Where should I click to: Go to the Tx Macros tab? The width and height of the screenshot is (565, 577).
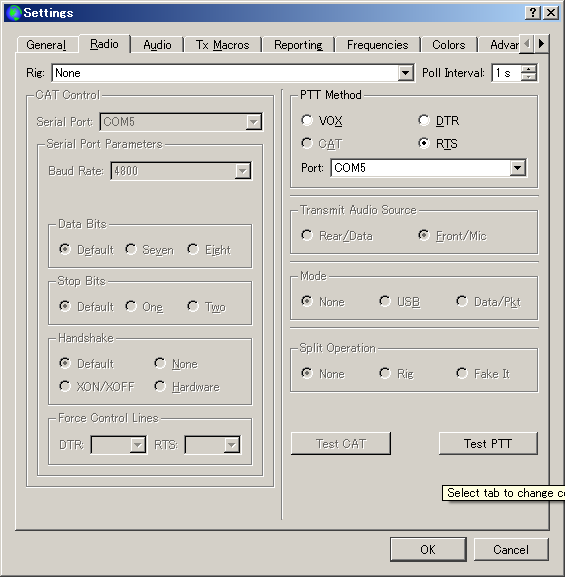point(222,45)
